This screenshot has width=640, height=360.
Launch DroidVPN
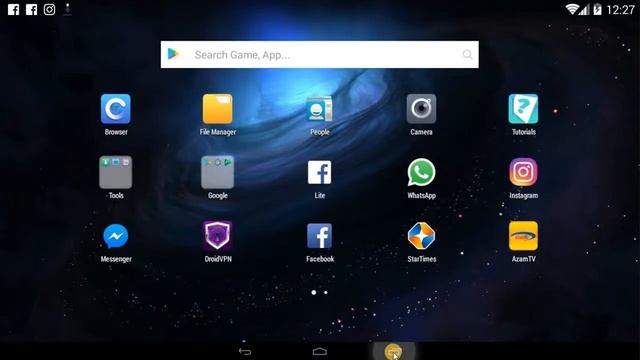pyautogui.click(x=218, y=236)
